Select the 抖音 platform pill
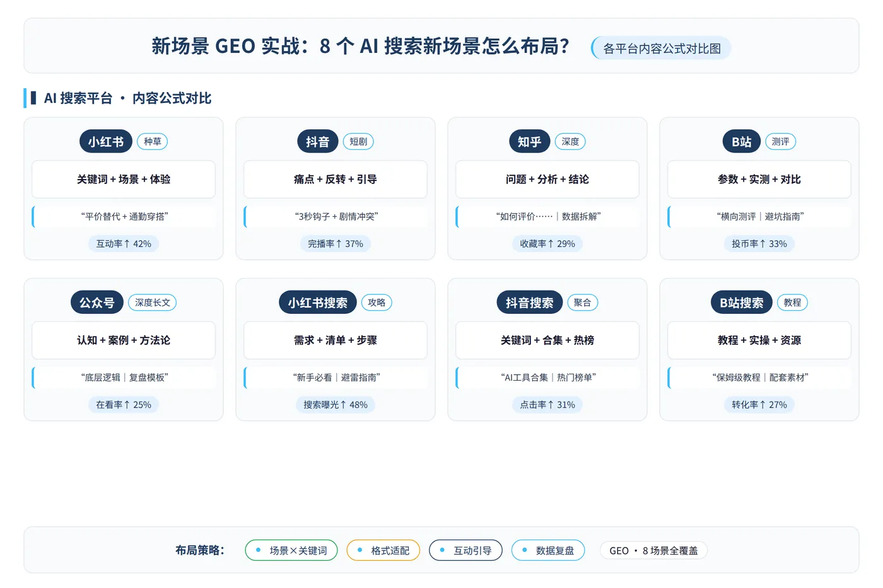Screen dimensions: 883x588 click(318, 142)
